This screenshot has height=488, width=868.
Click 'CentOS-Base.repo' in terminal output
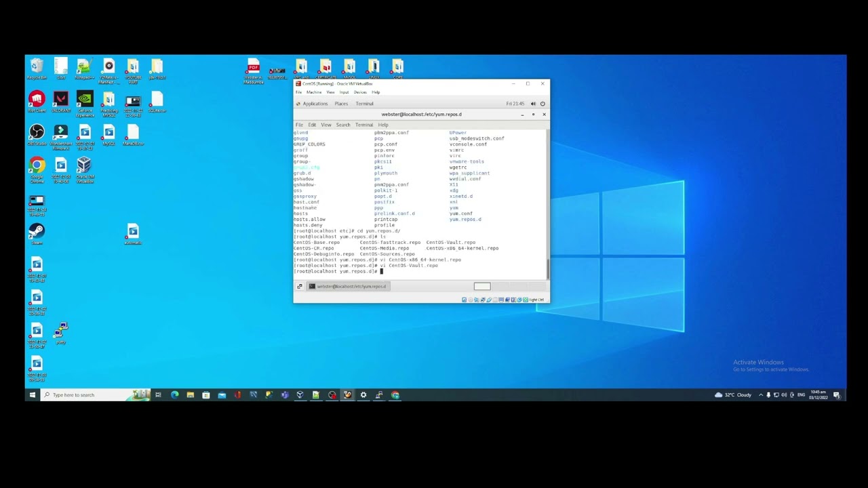coord(317,242)
